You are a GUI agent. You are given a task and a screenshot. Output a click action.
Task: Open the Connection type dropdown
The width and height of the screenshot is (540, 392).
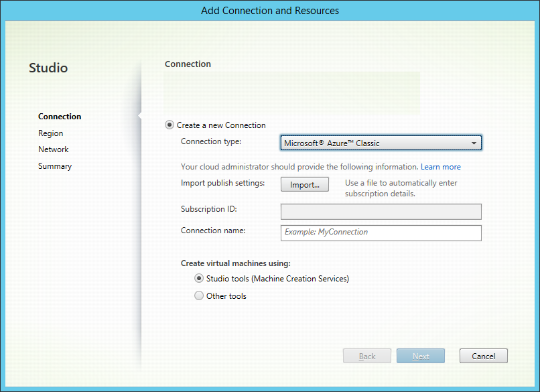pos(381,143)
